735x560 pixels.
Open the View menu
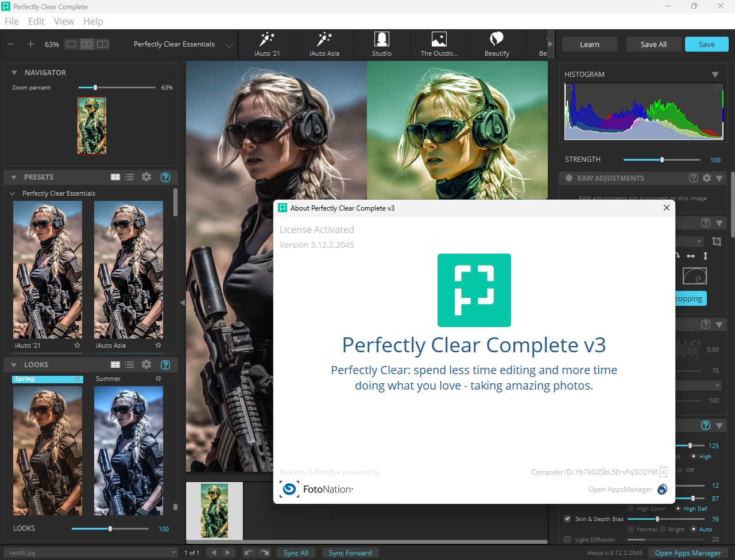click(x=64, y=21)
